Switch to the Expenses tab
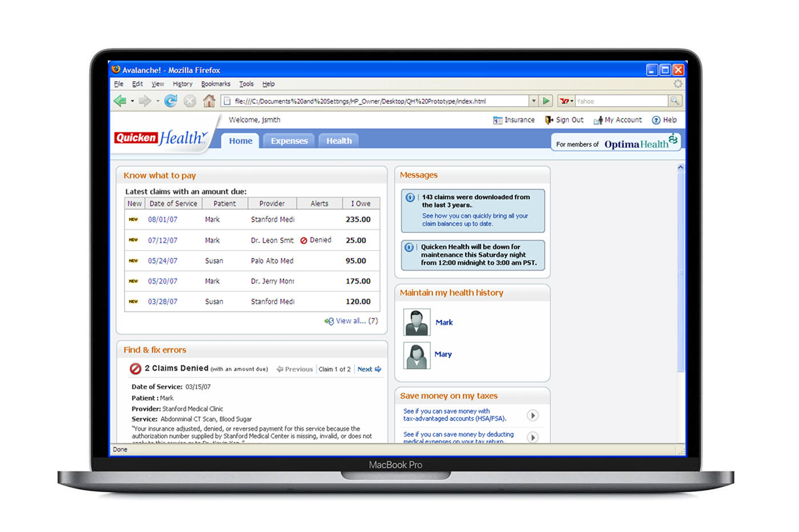The height and width of the screenshot is (532, 799). pos(289,141)
